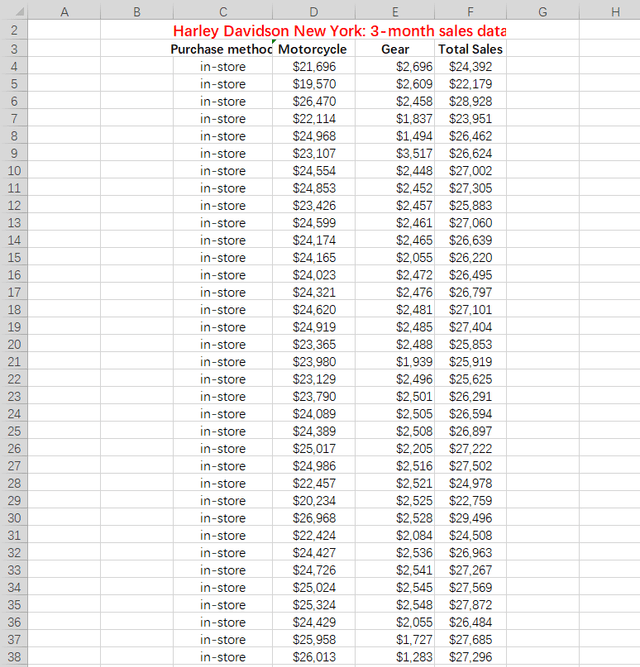Select in-store cell in row 4
640x667 pixels.
223,67
